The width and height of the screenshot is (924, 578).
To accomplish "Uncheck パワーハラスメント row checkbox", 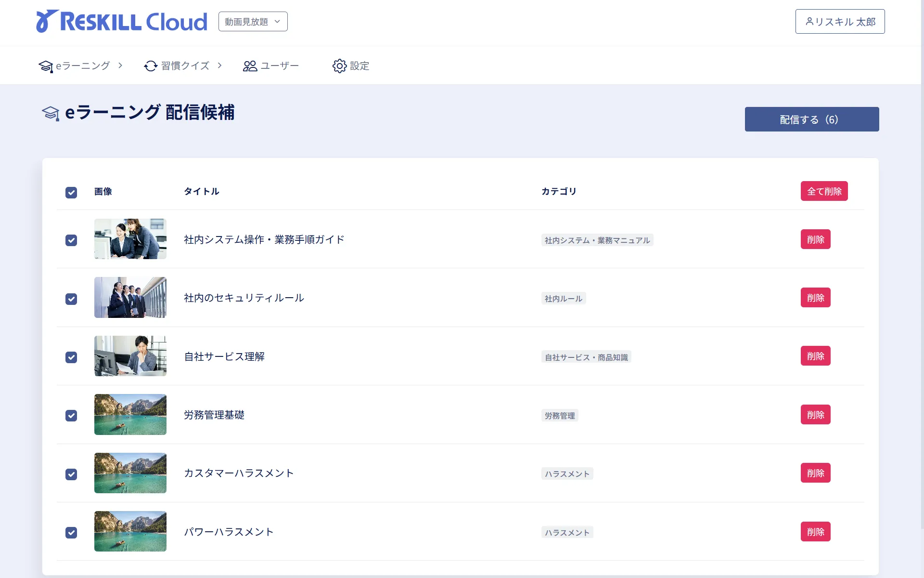I will click(71, 533).
